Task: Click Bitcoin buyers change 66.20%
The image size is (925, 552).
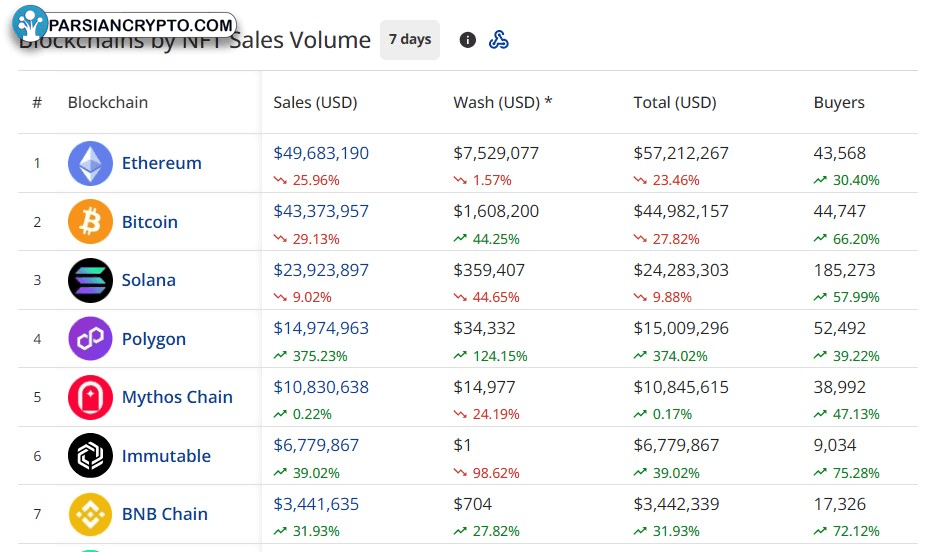Action: [847, 239]
